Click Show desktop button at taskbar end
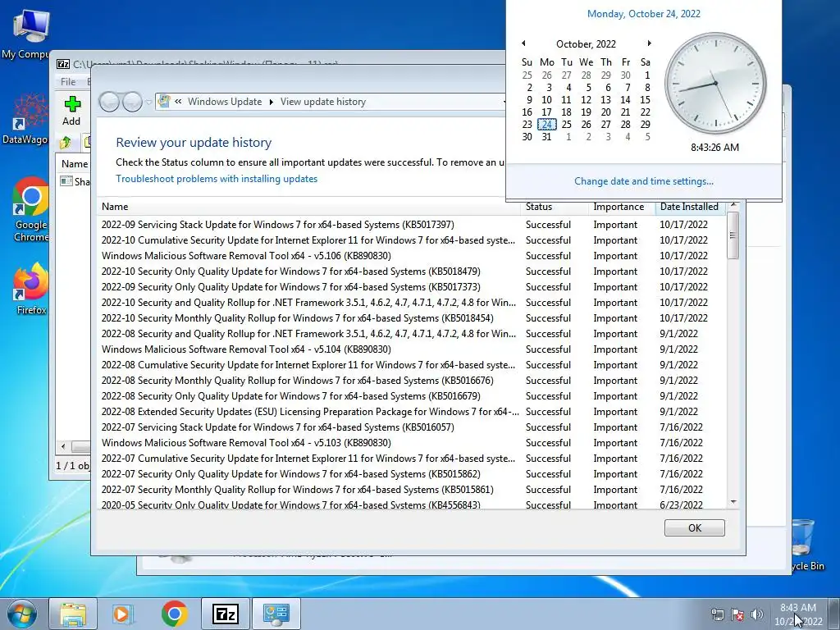Image resolution: width=840 pixels, height=630 pixels. (834, 614)
